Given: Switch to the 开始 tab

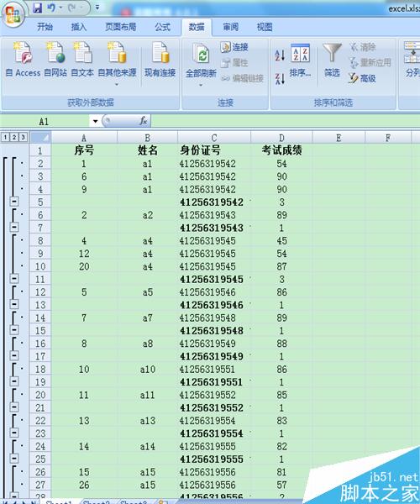Looking at the screenshot, I should coord(45,27).
